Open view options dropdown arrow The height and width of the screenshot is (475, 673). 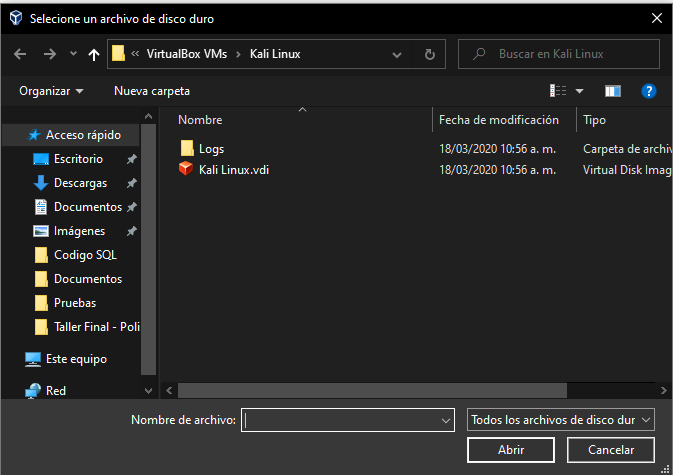pos(579,91)
